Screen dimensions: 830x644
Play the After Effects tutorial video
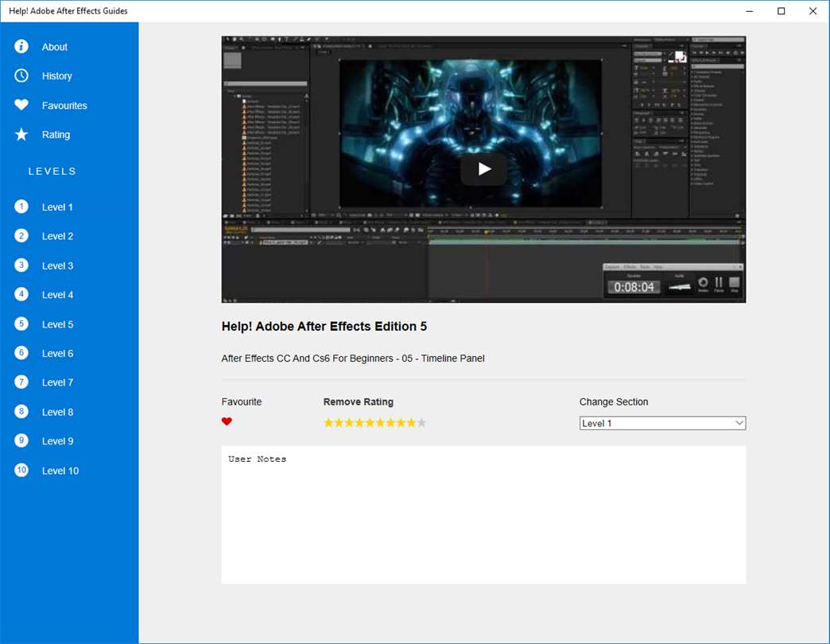coord(483,169)
